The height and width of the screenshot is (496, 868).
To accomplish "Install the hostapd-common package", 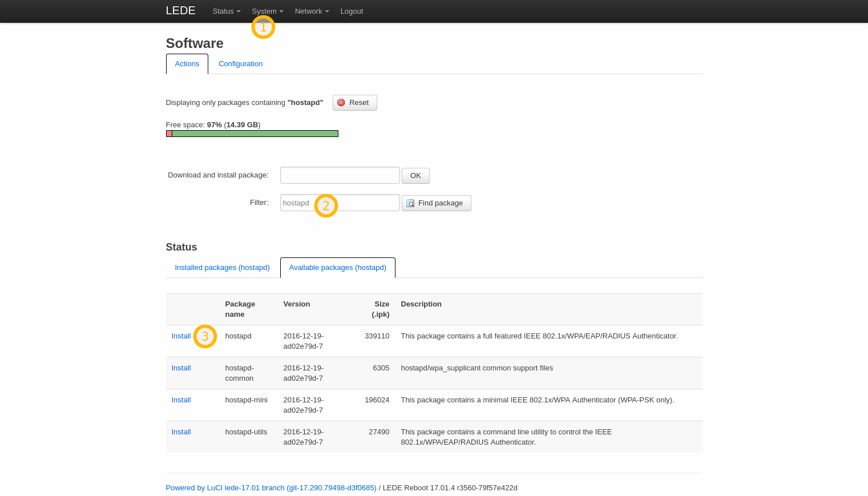I will click(x=181, y=368).
